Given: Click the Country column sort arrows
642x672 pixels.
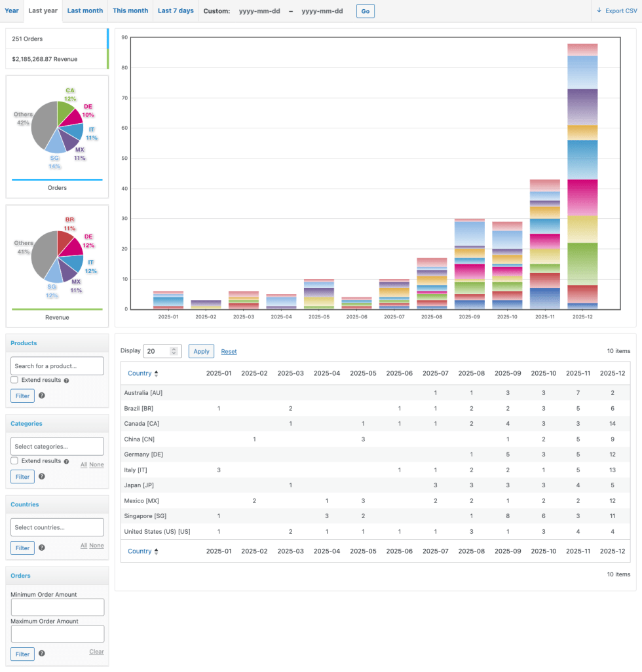Looking at the screenshot, I should pyautogui.click(x=157, y=373).
